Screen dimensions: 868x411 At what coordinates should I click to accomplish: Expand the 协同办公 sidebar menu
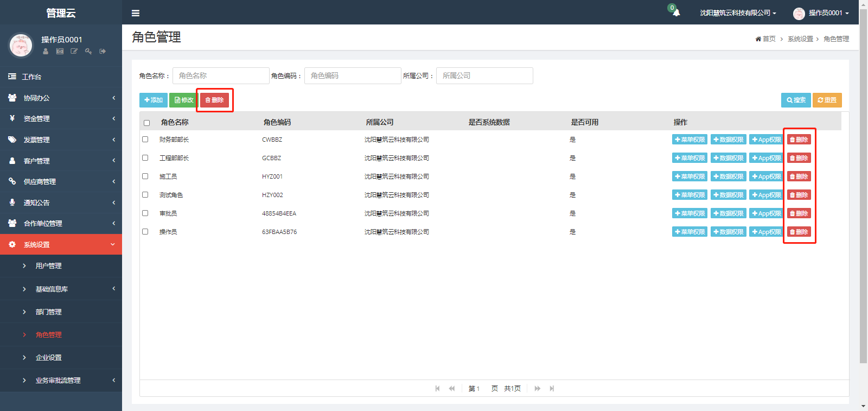(61, 98)
